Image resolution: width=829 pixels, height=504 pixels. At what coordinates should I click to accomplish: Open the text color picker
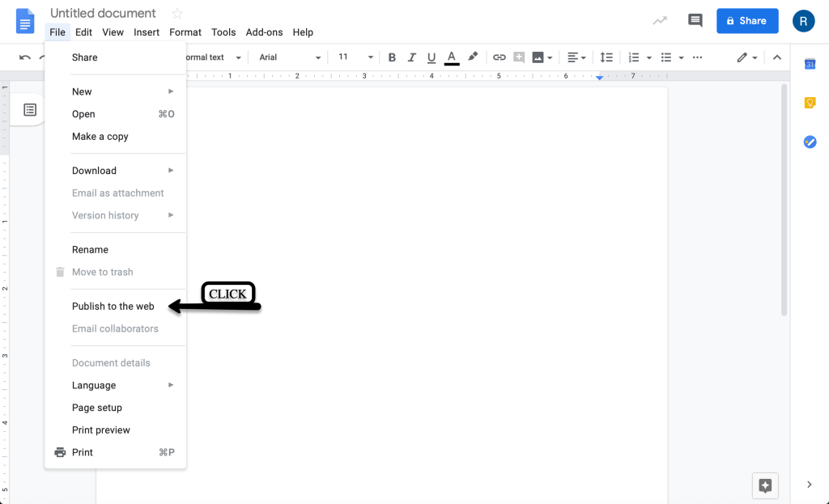tap(452, 57)
